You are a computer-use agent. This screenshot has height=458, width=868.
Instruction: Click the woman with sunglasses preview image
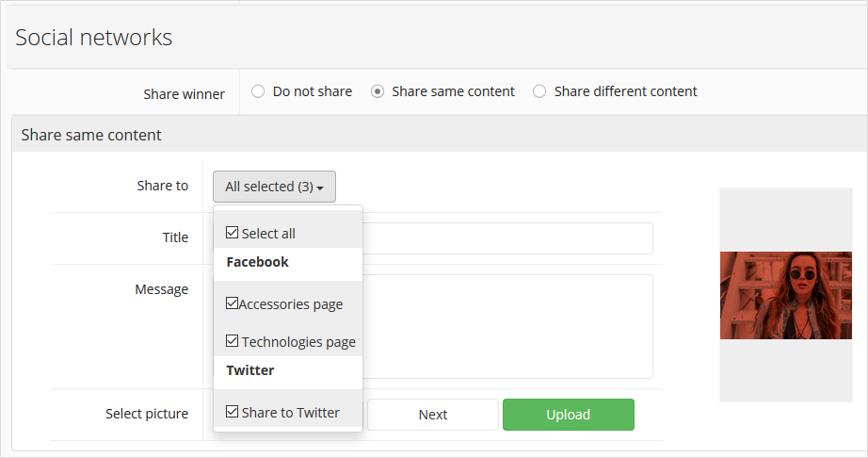pyautogui.click(x=786, y=295)
